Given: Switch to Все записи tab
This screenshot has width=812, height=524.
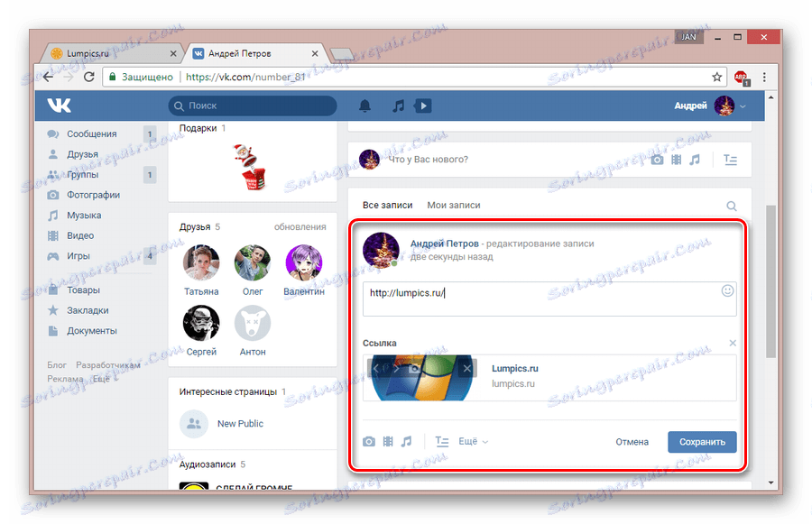Looking at the screenshot, I should (387, 206).
